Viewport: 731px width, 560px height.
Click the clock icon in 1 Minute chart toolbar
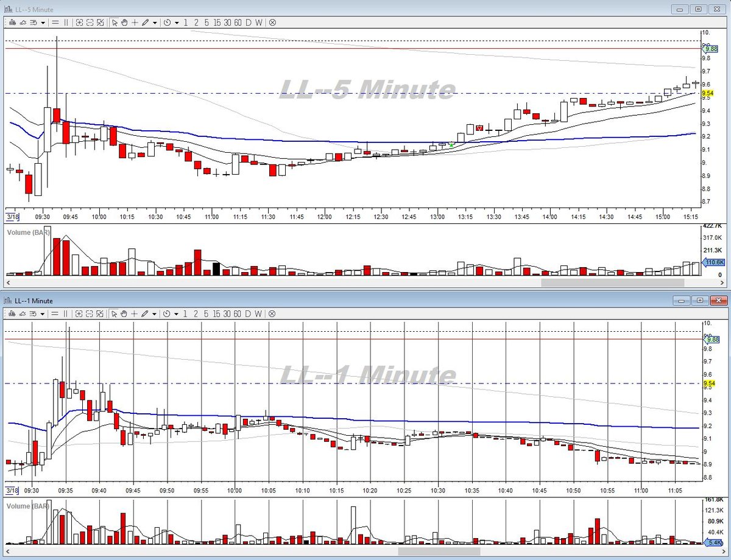click(167, 313)
